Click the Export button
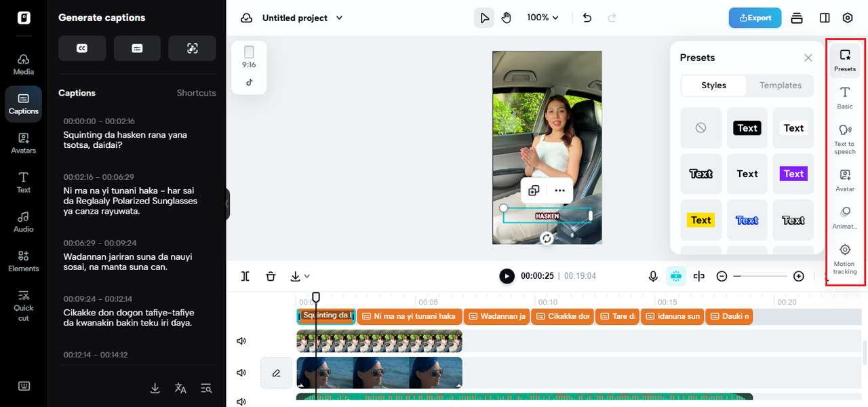The height and width of the screenshot is (407, 868). coord(755,18)
